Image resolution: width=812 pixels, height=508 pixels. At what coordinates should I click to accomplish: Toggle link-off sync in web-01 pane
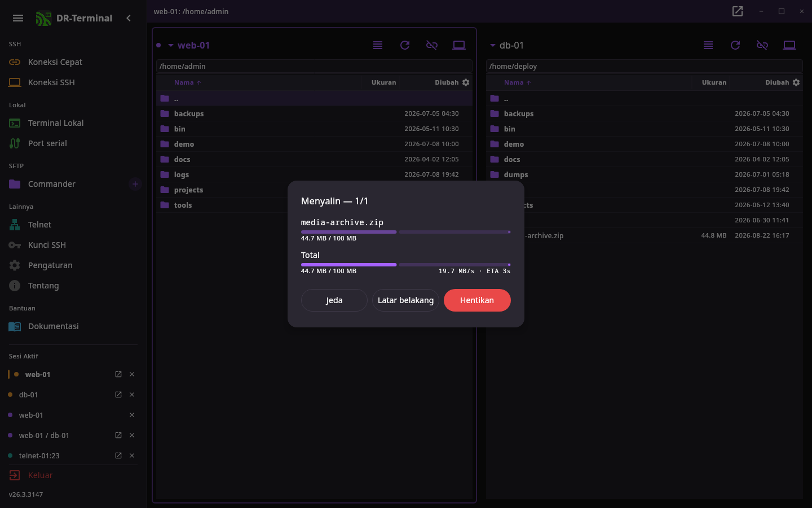[432, 45]
